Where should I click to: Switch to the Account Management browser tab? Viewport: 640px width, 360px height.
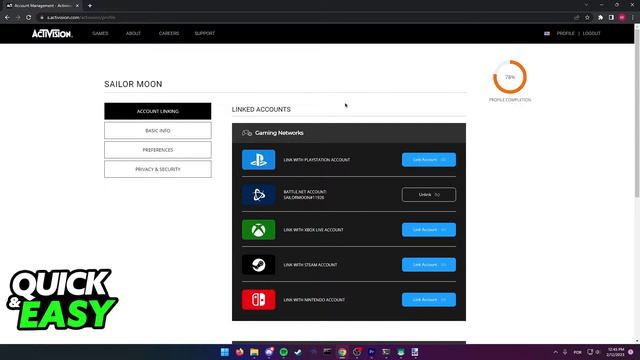[x=43, y=6]
